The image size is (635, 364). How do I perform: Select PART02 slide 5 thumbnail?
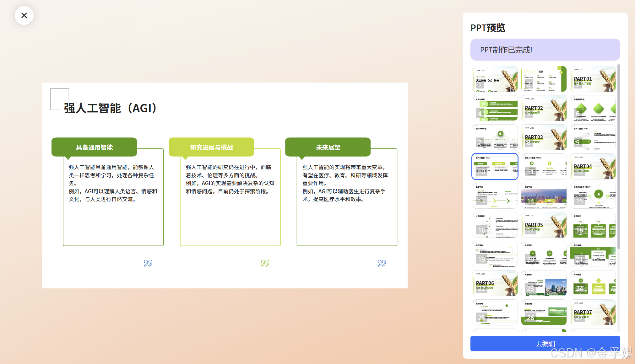click(544, 108)
